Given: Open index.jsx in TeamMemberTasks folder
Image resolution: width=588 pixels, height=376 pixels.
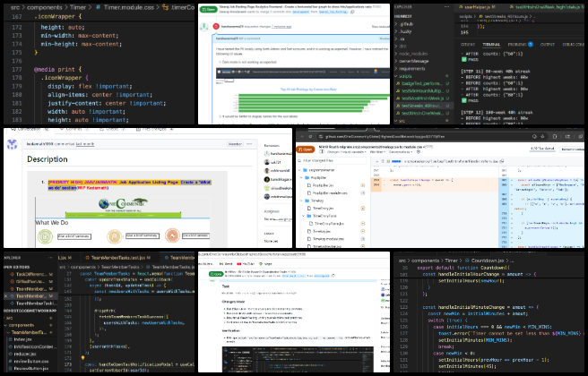Looking at the screenshot, I should coord(23,339).
